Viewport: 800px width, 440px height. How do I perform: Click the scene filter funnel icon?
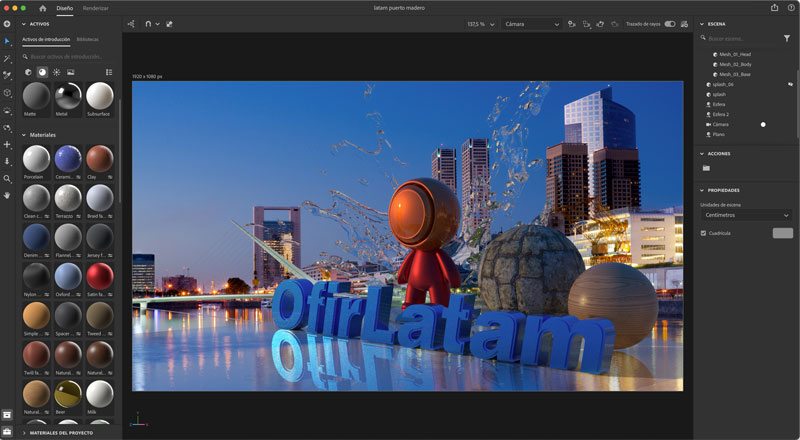point(787,38)
